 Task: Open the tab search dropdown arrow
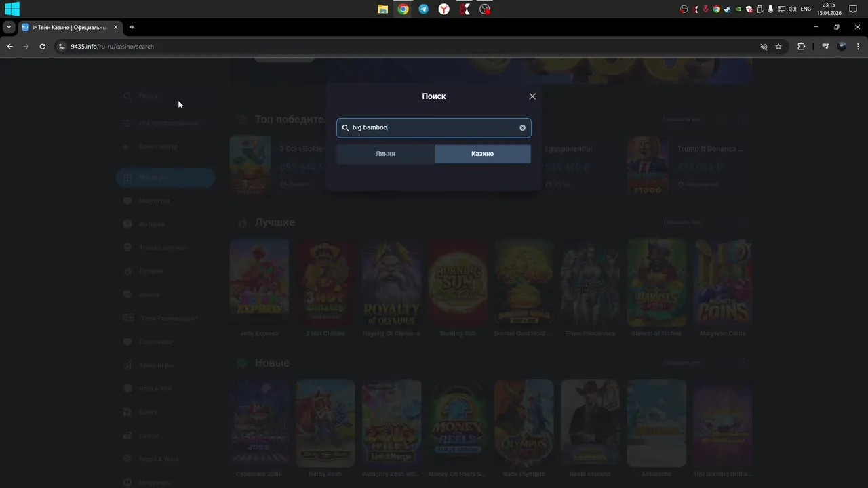pos(9,27)
